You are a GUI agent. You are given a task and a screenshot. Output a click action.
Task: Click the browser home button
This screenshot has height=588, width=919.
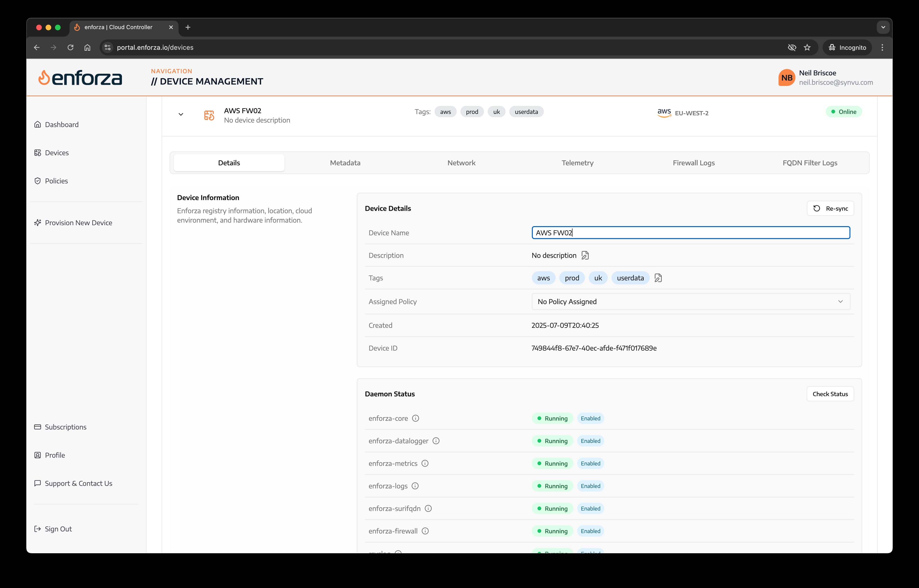pyautogui.click(x=87, y=47)
